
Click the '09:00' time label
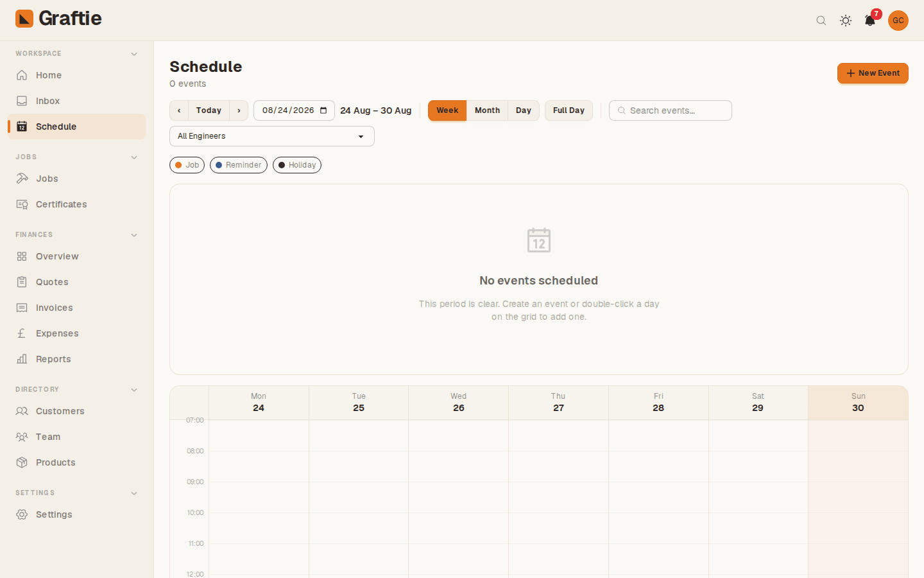[x=195, y=482]
